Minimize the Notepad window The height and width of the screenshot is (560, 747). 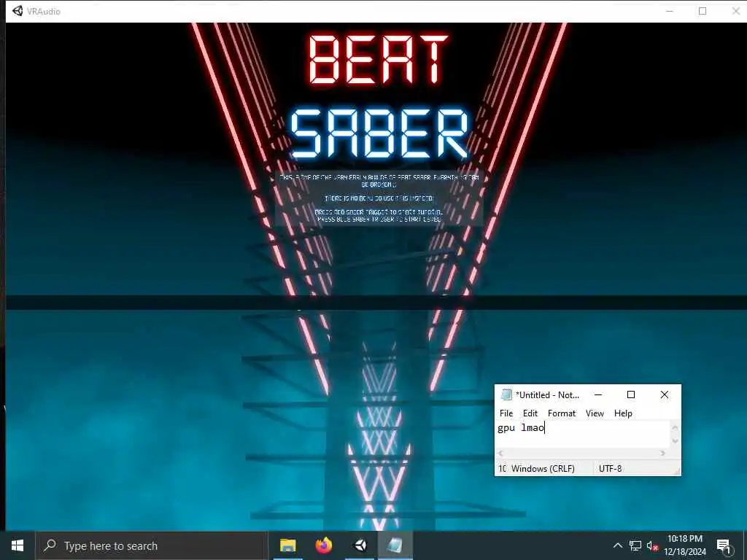tap(598, 394)
